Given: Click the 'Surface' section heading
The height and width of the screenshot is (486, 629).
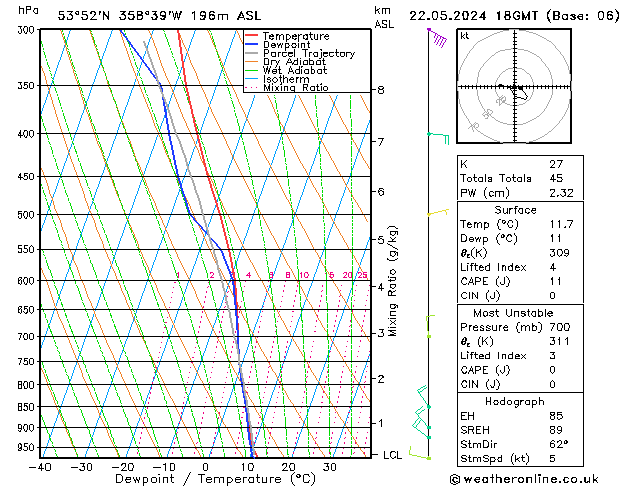Looking at the screenshot, I should coord(515,210).
